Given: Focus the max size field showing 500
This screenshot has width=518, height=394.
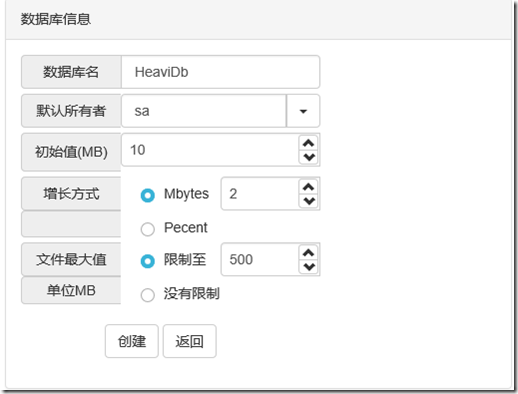Looking at the screenshot, I should click(x=260, y=259).
